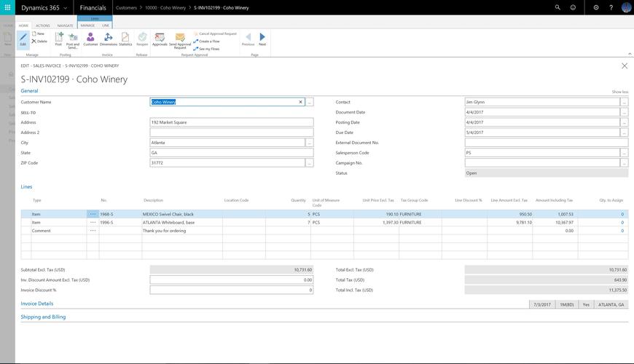The image size is (634, 364).
Task: Click the Approvals icon
Action: 160,39
